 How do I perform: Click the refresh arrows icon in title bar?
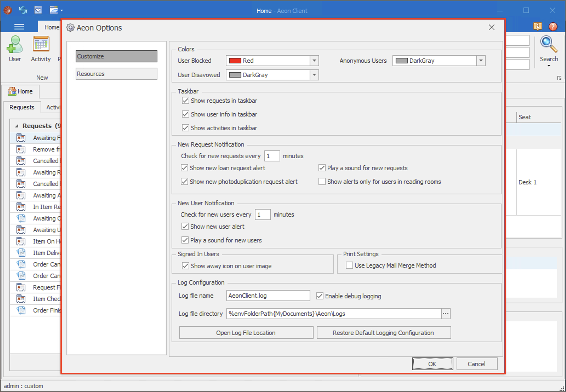tap(23, 10)
